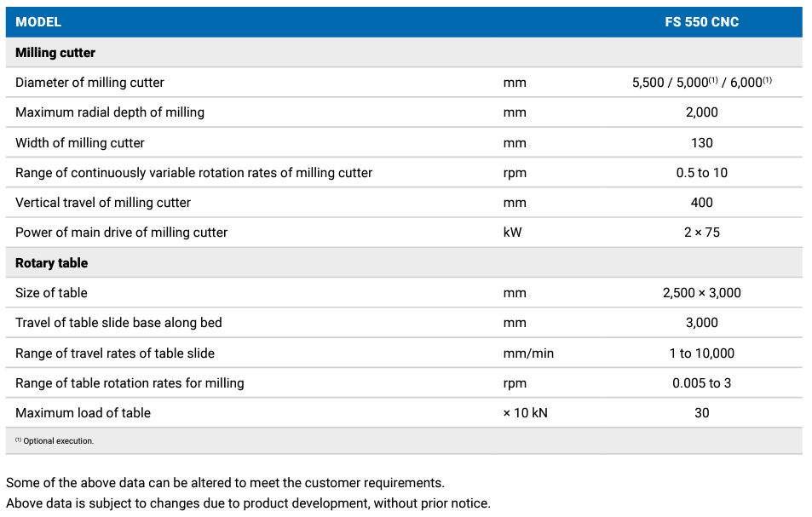The height and width of the screenshot is (517, 812).
Task: Click Travel of table slide base label
Action: [x=118, y=323]
